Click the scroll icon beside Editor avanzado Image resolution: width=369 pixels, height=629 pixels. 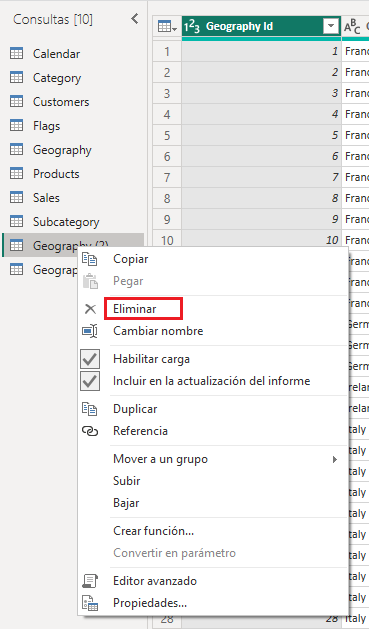coord(90,581)
